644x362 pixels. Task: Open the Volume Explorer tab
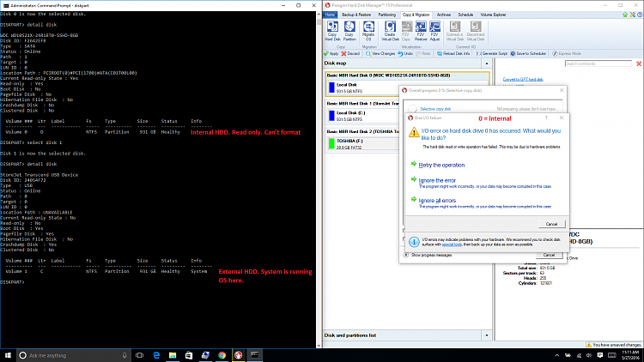[x=493, y=15]
